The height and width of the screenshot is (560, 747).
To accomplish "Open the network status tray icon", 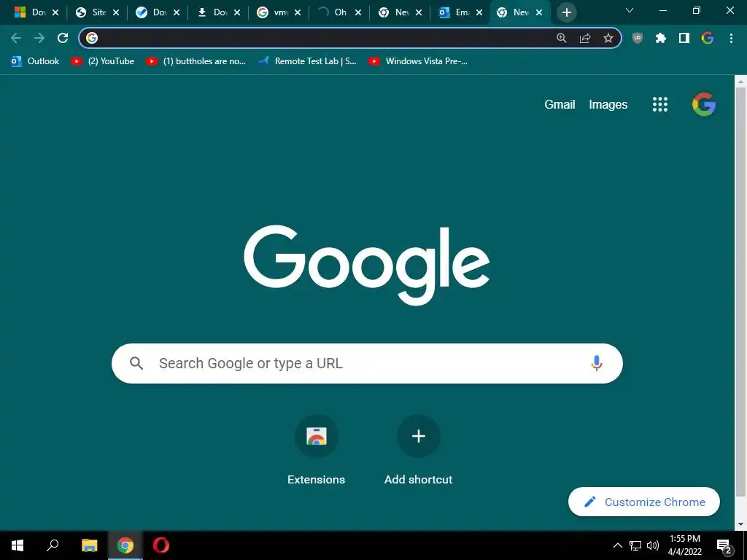I will click(x=635, y=545).
